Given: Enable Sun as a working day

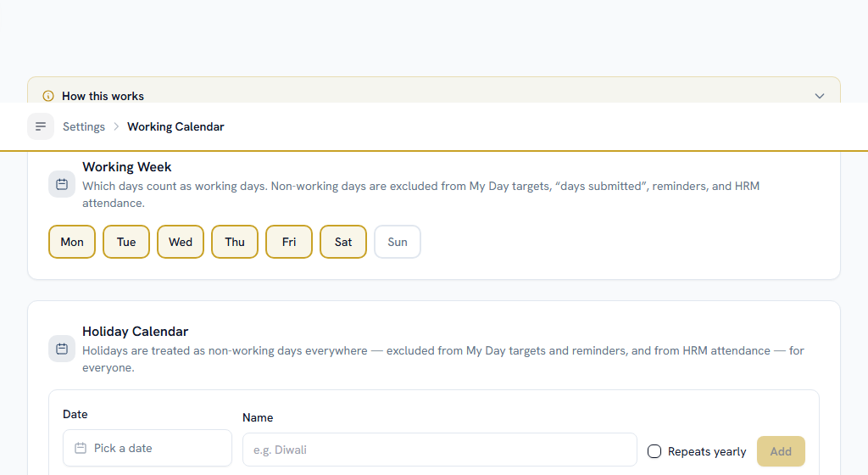Looking at the screenshot, I should point(398,242).
